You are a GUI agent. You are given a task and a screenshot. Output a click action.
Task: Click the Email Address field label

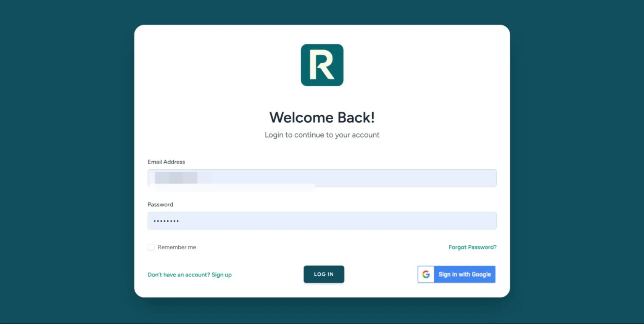(166, 162)
